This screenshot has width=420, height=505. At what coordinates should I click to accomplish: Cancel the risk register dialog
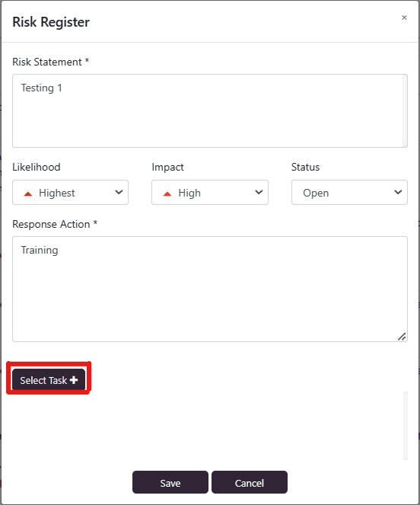click(x=250, y=482)
